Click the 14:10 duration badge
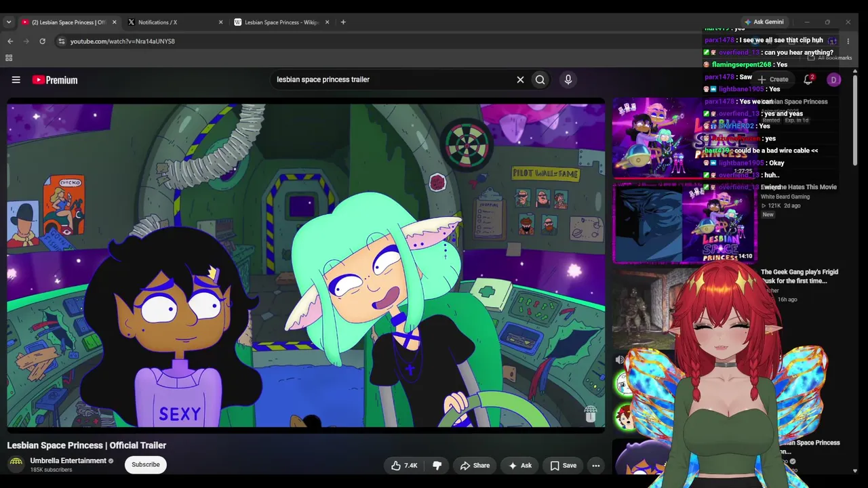 pyautogui.click(x=745, y=256)
